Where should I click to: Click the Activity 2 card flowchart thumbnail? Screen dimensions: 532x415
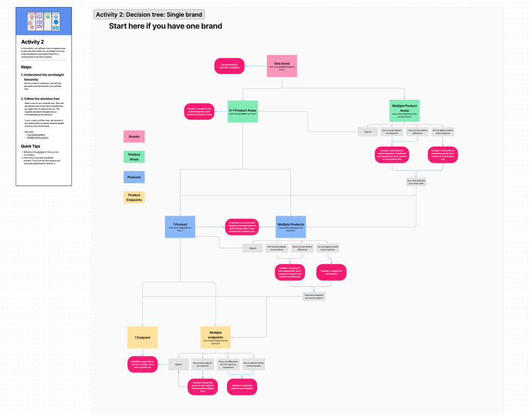[x=44, y=21]
